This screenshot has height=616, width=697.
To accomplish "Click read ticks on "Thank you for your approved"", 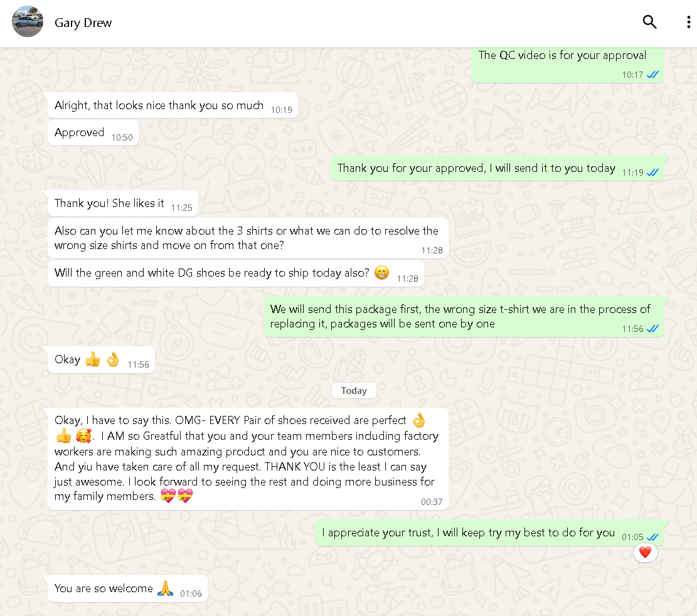I will (x=652, y=172).
